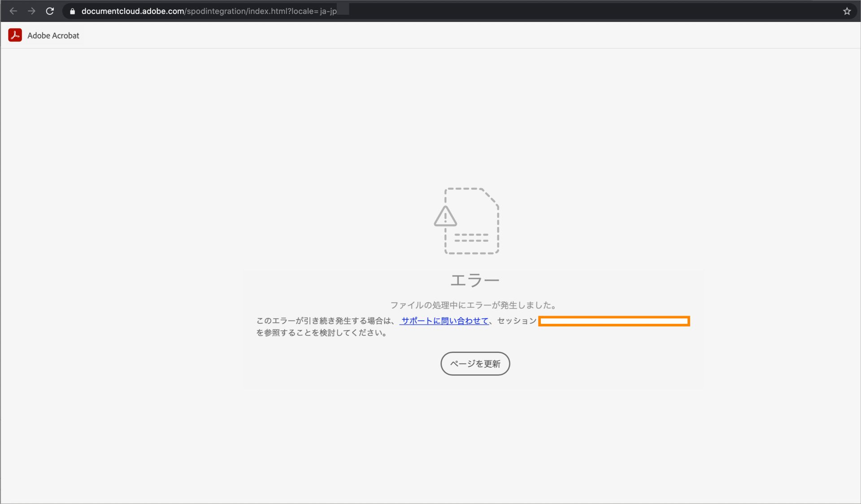Click the を参照することを検討してください text

tap(322, 333)
